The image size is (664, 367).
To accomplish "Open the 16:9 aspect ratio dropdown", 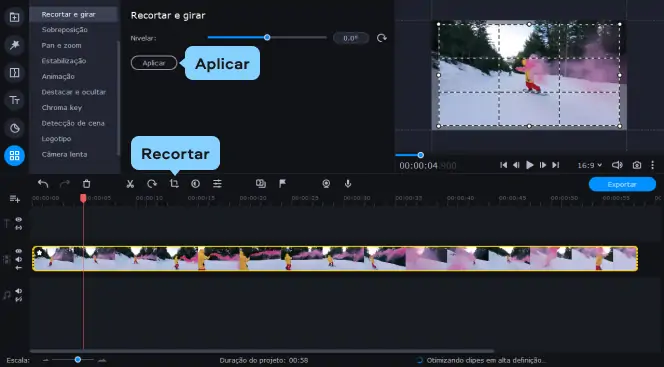I will [x=589, y=165].
